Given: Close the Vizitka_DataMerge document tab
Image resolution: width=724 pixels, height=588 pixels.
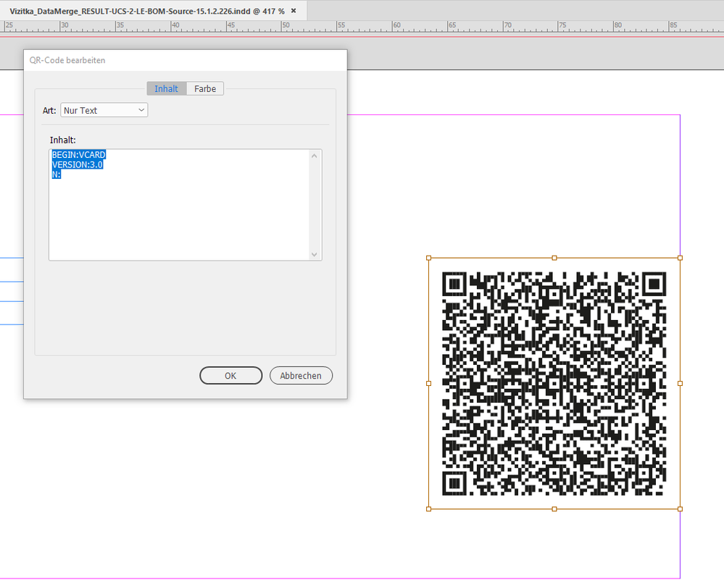Looking at the screenshot, I should 294,11.
